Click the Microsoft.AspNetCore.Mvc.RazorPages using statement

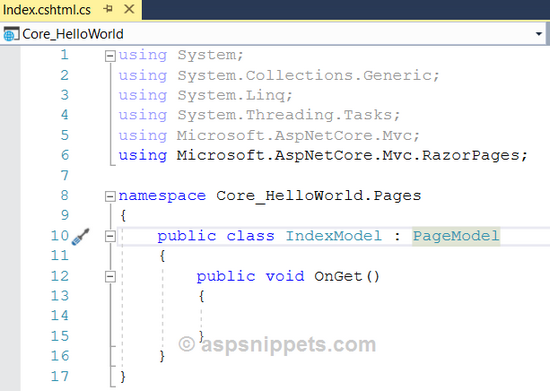[x=323, y=156]
